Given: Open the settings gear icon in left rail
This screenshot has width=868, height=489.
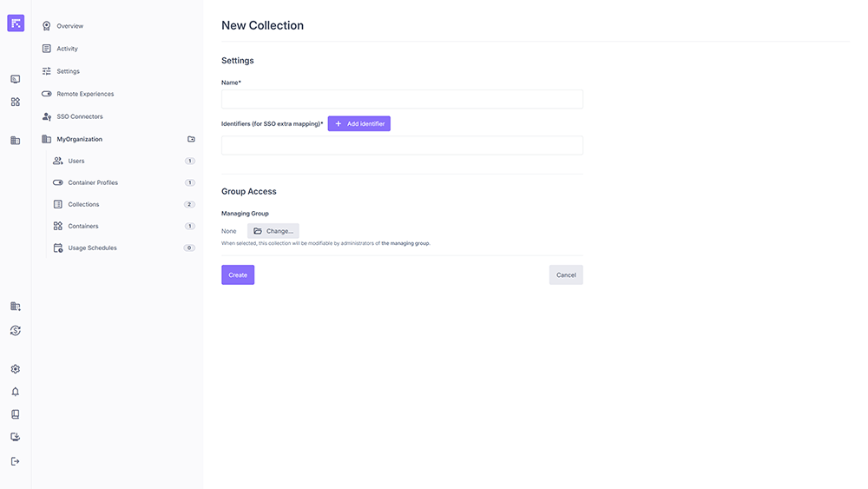Looking at the screenshot, I should click(16, 369).
